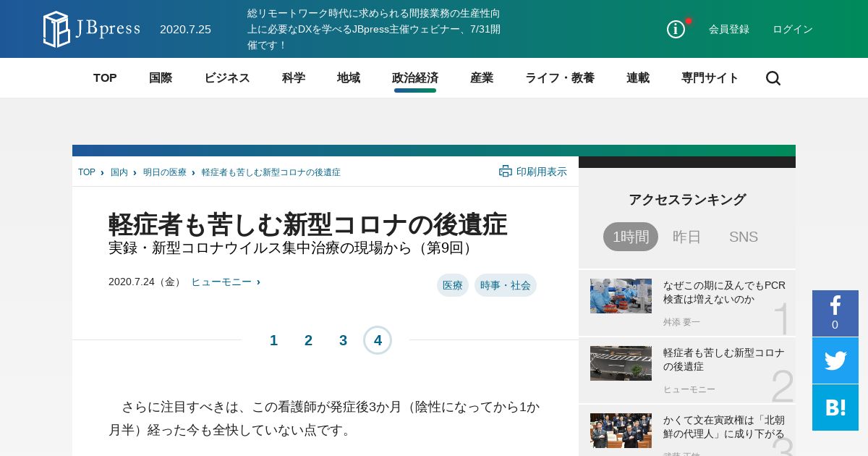Open the 政治経済 menu
The image size is (868, 456).
pyautogui.click(x=415, y=78)
